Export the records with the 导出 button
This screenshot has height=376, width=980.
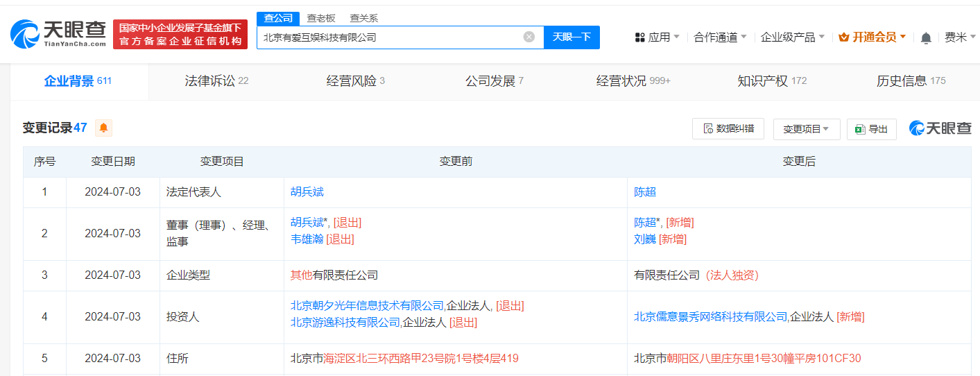(x=872, y=129)
